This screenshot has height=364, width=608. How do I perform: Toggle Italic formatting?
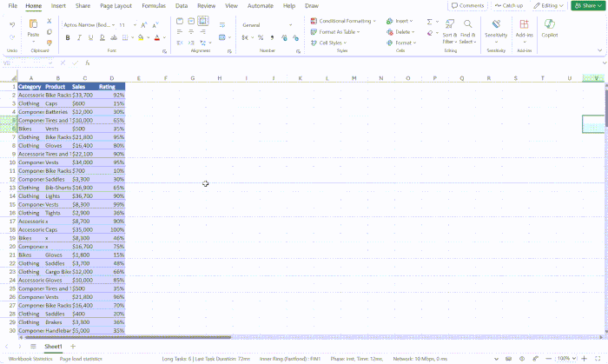tap(79, 37)
